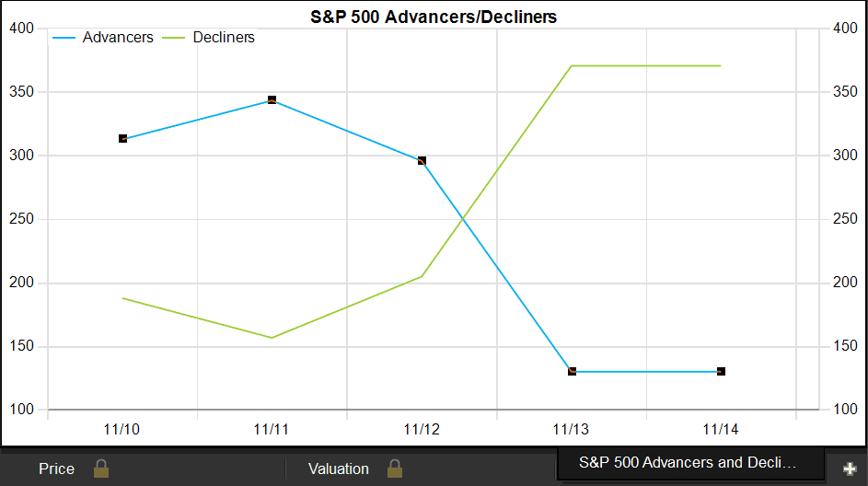Select the S&P 500 Advancers and Decliners tab
Screen dimensions: 868x486
pyautogui.click(x=689, y=462)
